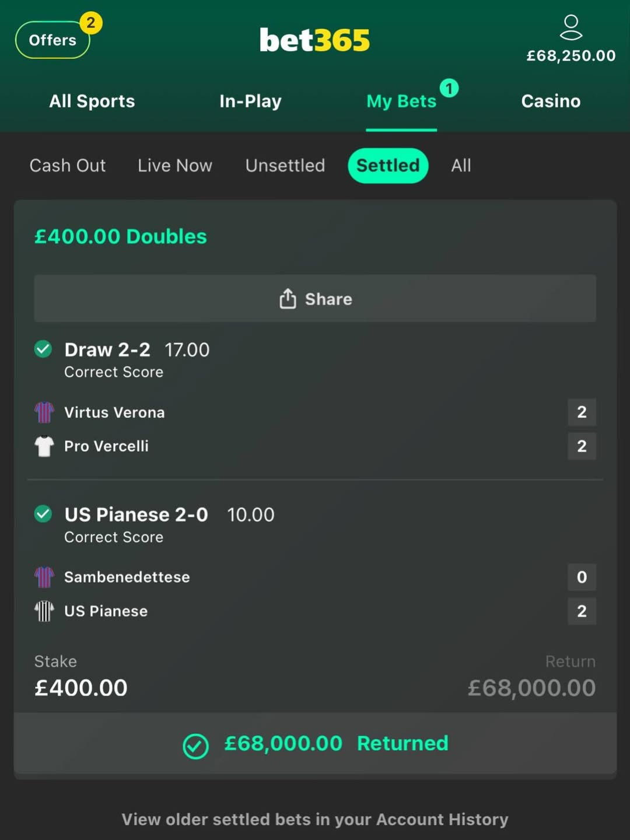Screen dimensions: 630x840
Task: Tap the US Pianese striped jersey icon
Action: point(44,611)
